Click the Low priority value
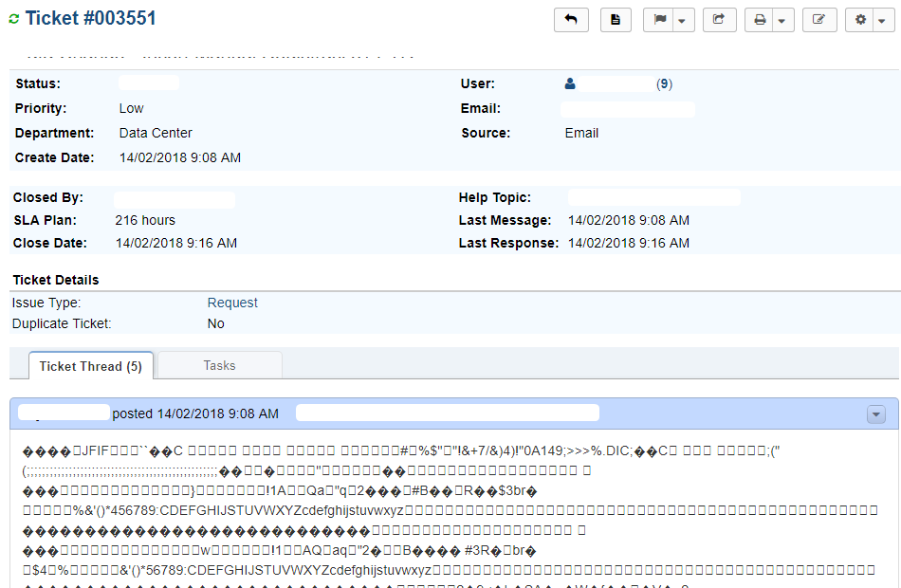This screenshot has width=901, height=588. 131,108
